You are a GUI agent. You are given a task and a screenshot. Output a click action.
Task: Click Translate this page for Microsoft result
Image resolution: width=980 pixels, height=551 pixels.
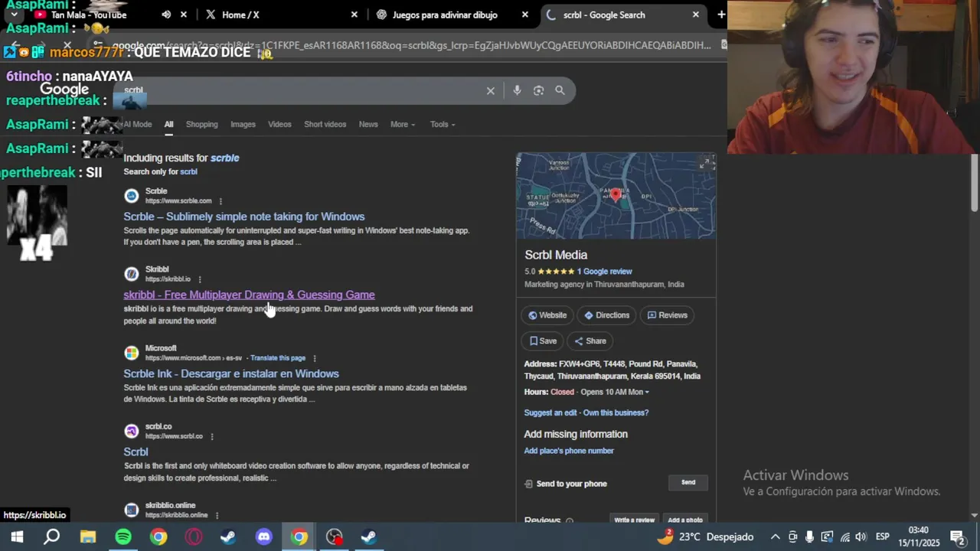pyautogui.click(x=278, y=358)
